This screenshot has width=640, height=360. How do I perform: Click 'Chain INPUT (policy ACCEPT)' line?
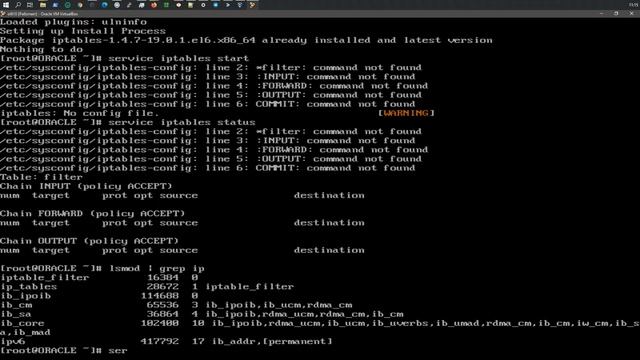tap(86, 187)
